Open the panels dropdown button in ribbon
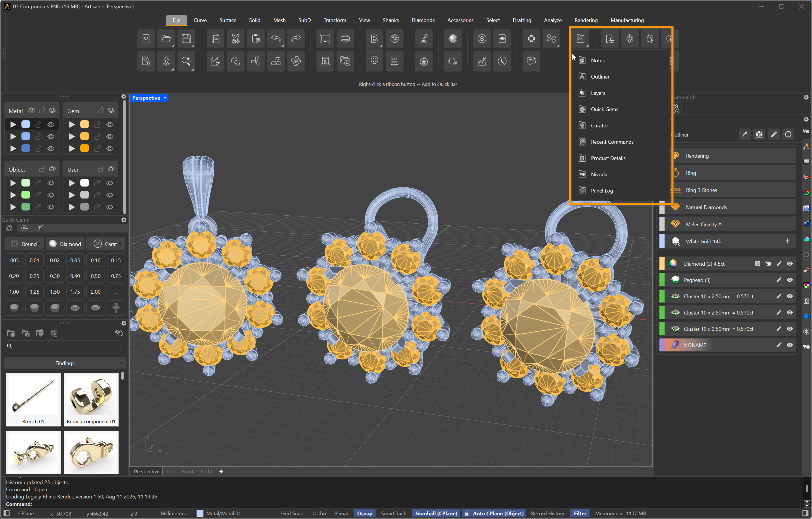The width and height of the screenshot is (812, 519). tap(581, 39)
